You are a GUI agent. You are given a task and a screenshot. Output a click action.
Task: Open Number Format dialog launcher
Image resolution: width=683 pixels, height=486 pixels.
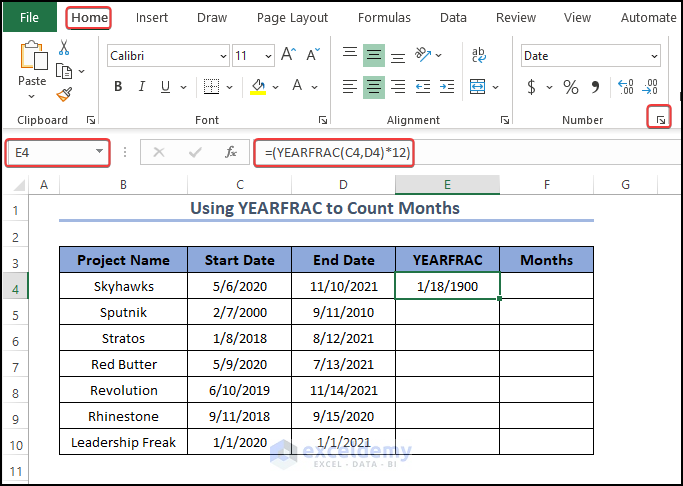[661, 120]
